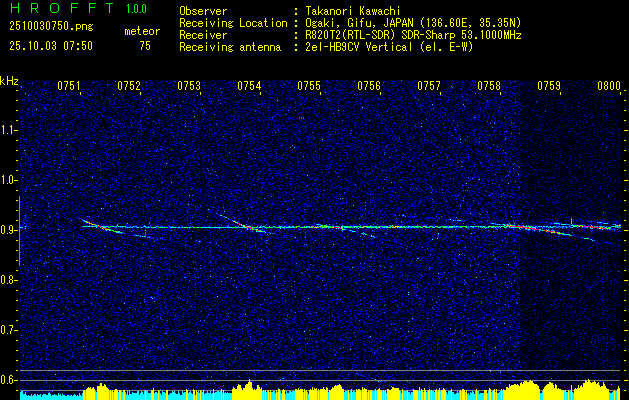This screenshot has height=400, width=629.
Task: Click the 0.9 frequency axis label
Action: (9, 229)
